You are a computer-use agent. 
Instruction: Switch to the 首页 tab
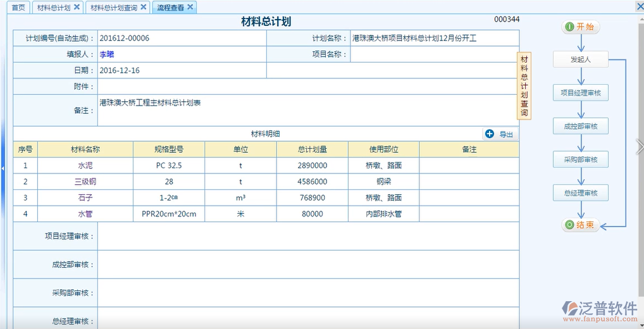click(19, 8)
